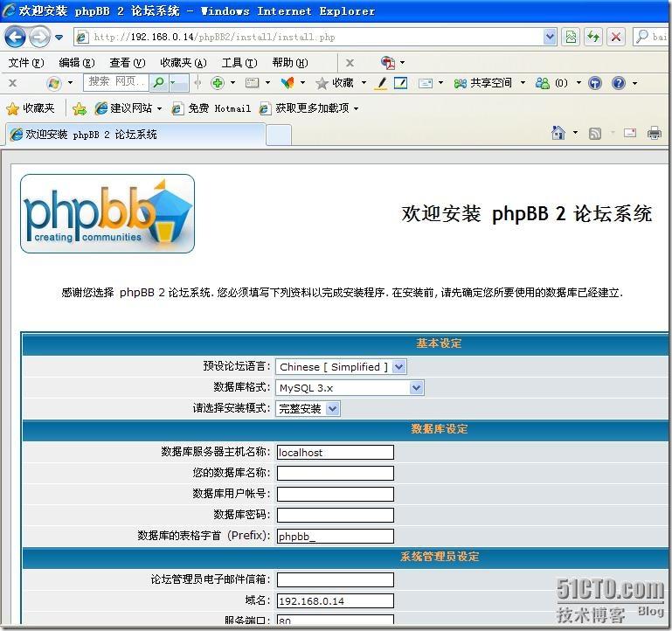672x631 pixels.
Task: Click the green plus toolbar icon
Action: (218, 83)
